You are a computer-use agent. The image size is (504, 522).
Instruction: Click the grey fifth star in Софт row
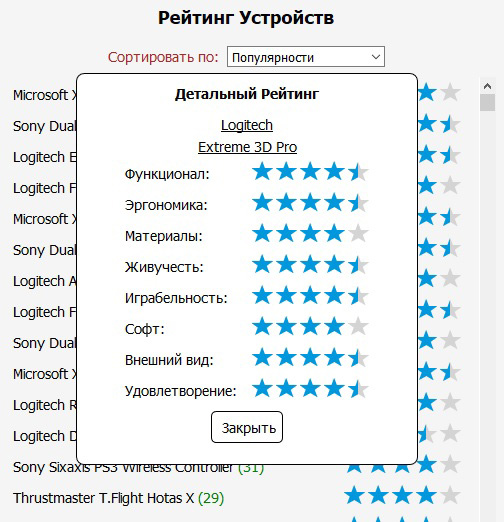[x=358, y=327]
